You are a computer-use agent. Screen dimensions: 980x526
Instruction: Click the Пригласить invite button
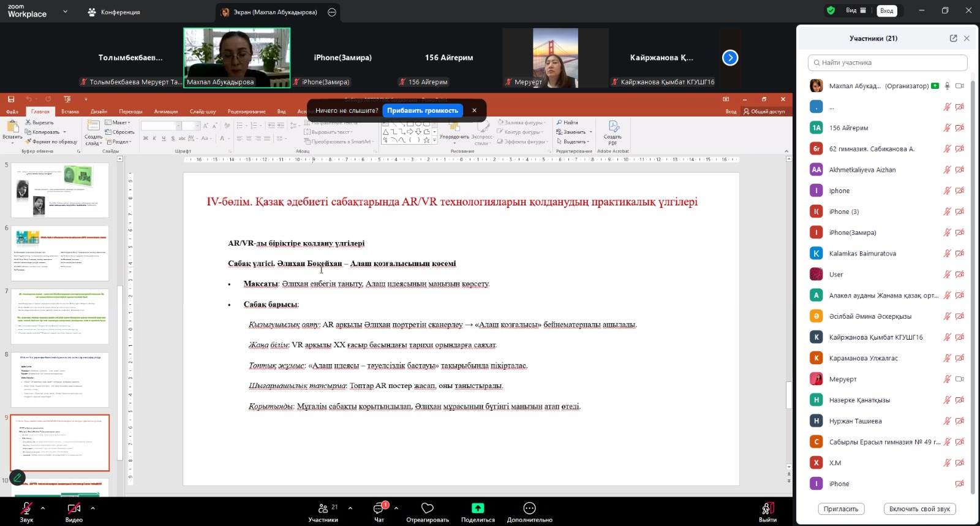pos(841,509)
